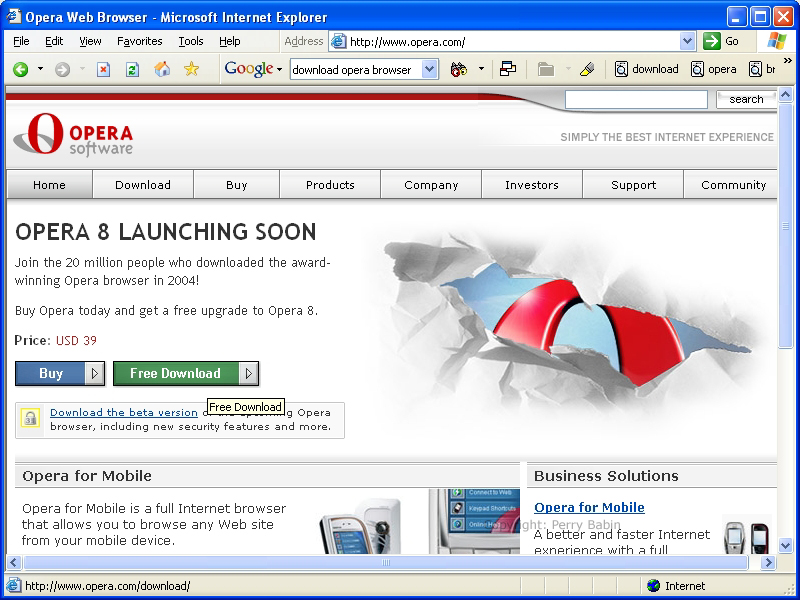Go to the Company navigation tab
Viewport: 800px width, 600px height.
click(431, 185)
